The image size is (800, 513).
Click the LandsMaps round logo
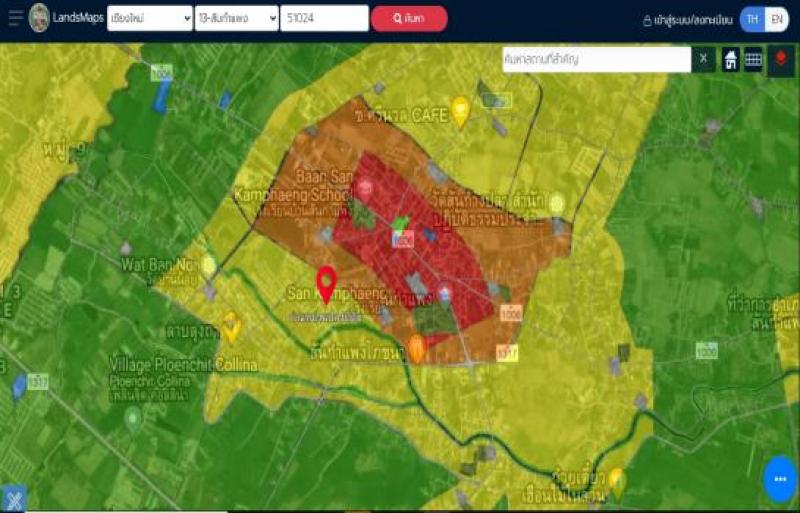pyautogui.click(x=39, y=18)
